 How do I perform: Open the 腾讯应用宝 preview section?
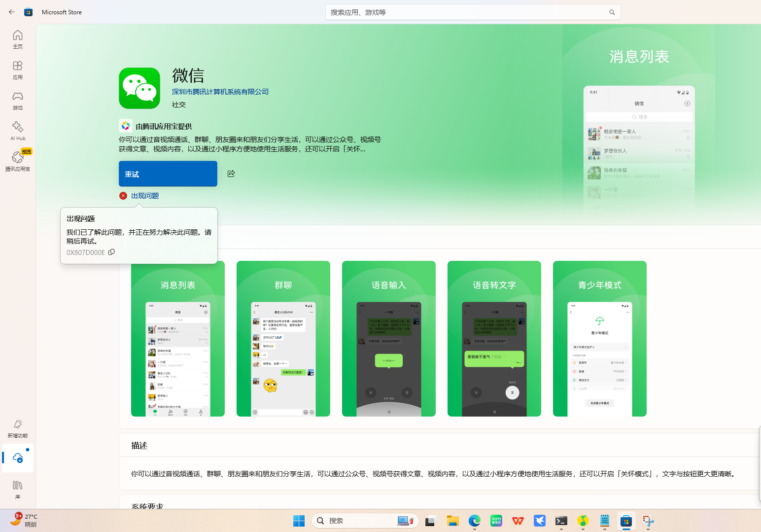coord(18,161)
